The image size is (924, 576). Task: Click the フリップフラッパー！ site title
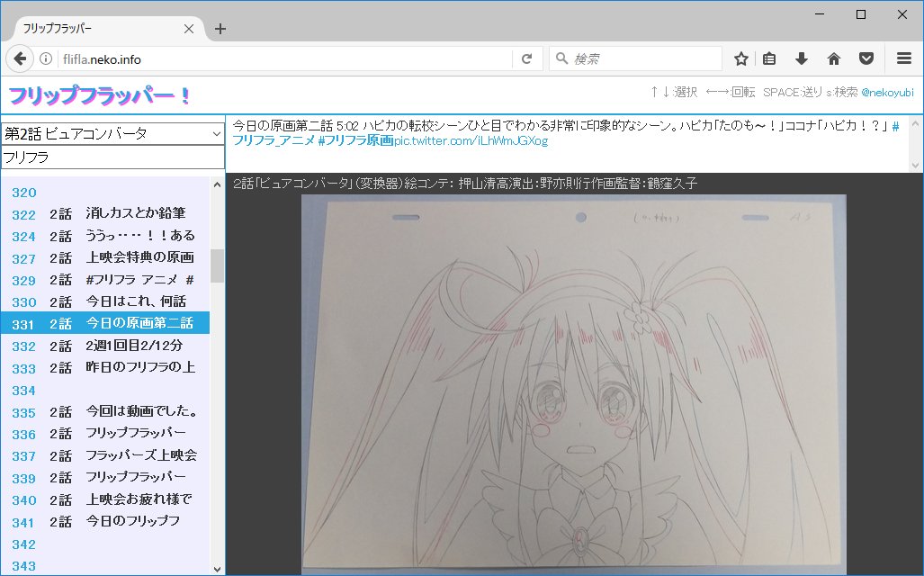(x=100, y=95)
